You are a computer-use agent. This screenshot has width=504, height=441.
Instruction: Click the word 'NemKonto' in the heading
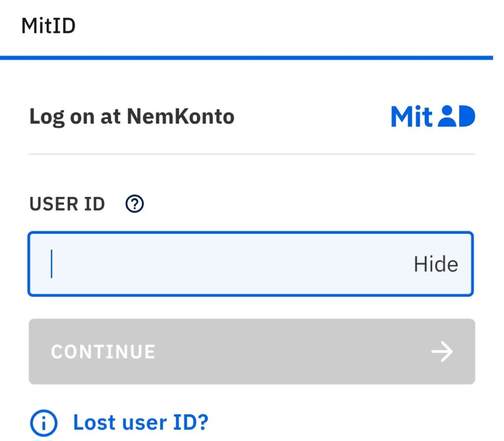(181, 117)
